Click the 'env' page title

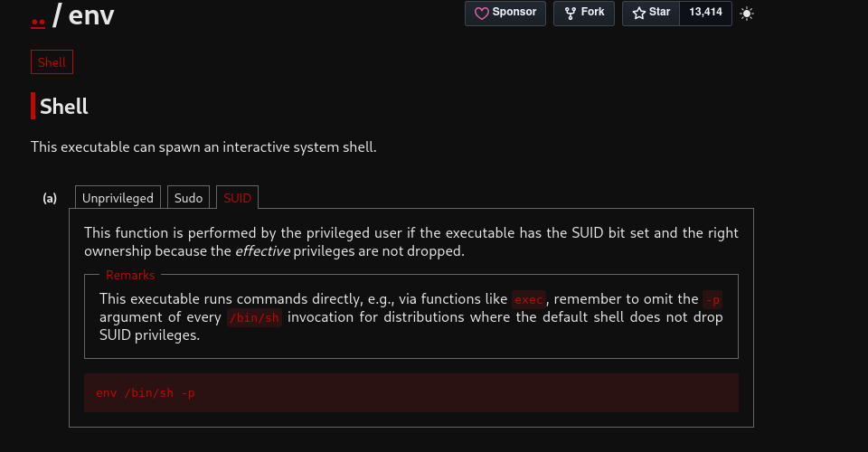click(91, 15)
